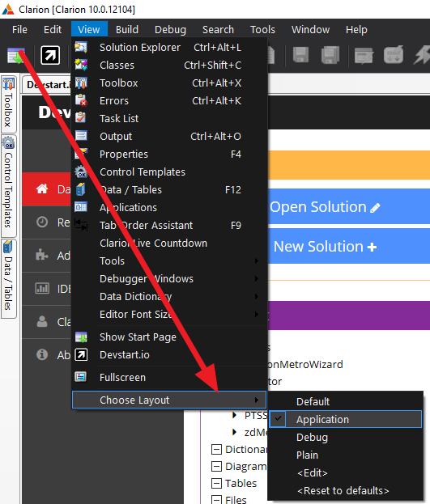This screenshot has width=430, height=504.
Task: Expand the PTSS tree node arrow
Action: pyautogui.click(x=235, y=415)
